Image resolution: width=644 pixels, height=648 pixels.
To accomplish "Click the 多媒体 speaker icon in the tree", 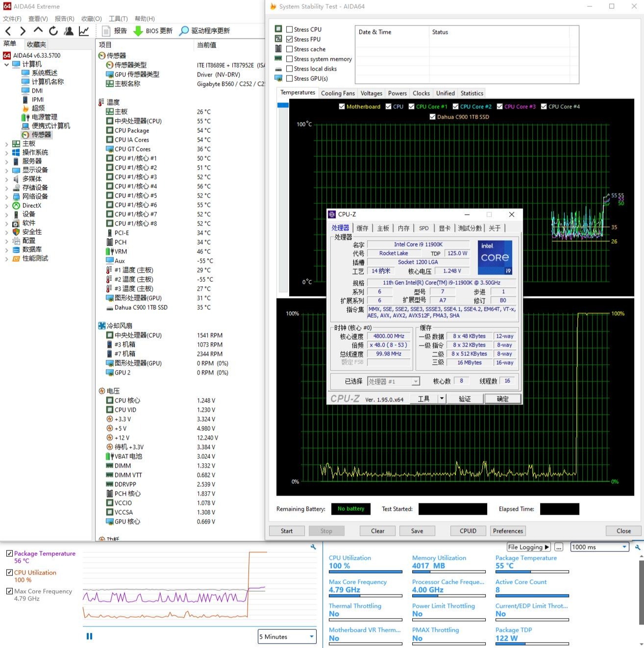I will [x=16, y=179].
